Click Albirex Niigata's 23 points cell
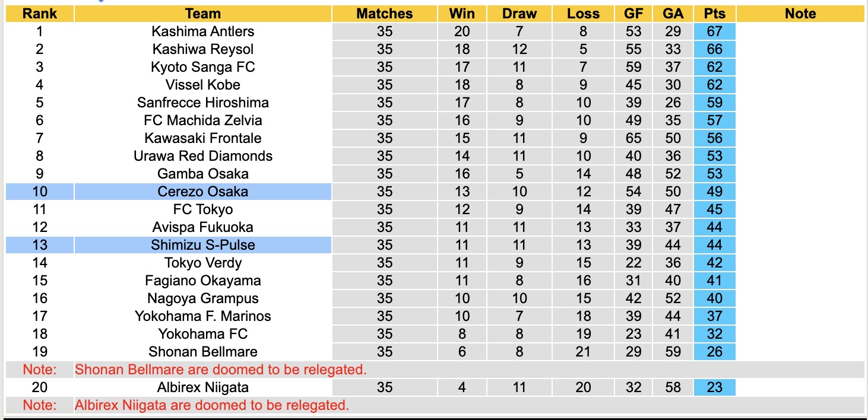Viewport: 868px width, 420px height. pos(714,387)
